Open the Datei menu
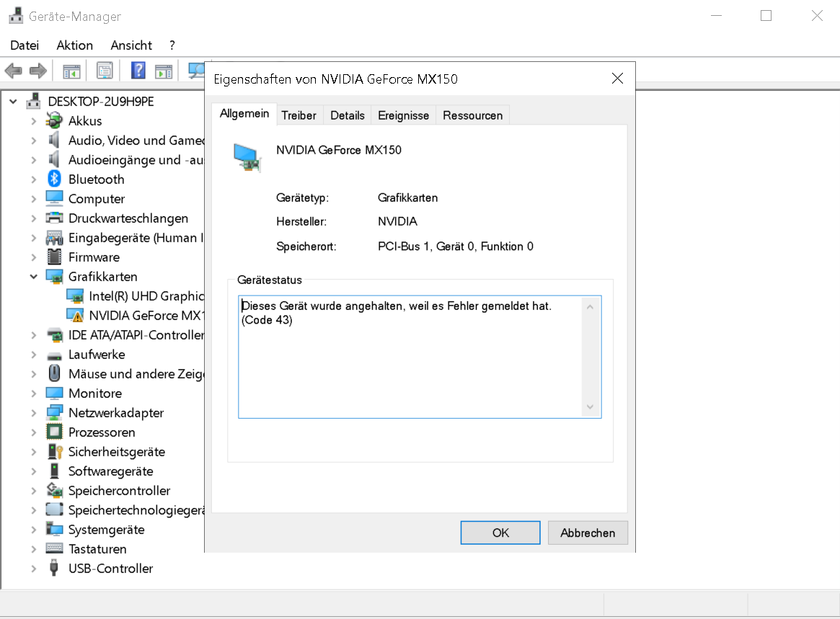 (x=25, y=45)
